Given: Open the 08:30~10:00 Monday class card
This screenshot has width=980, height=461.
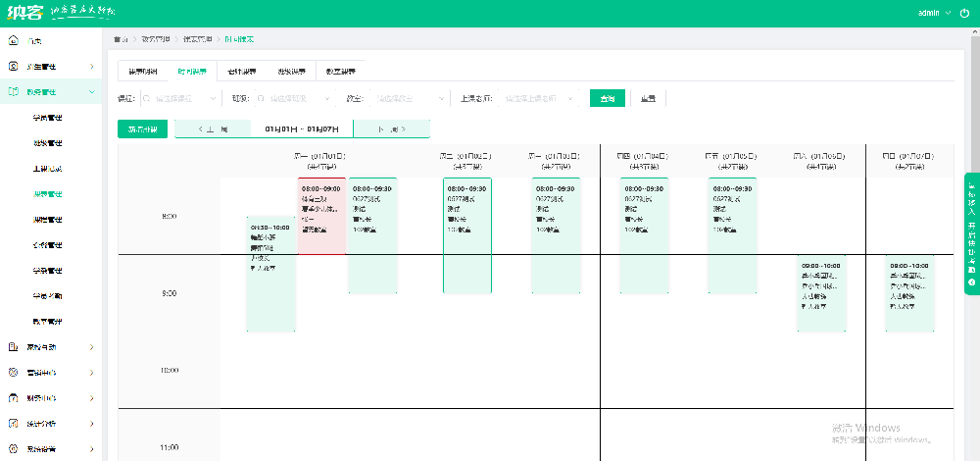Looking at the screenshot, I should pyautogui.click(x=270, y=274).
